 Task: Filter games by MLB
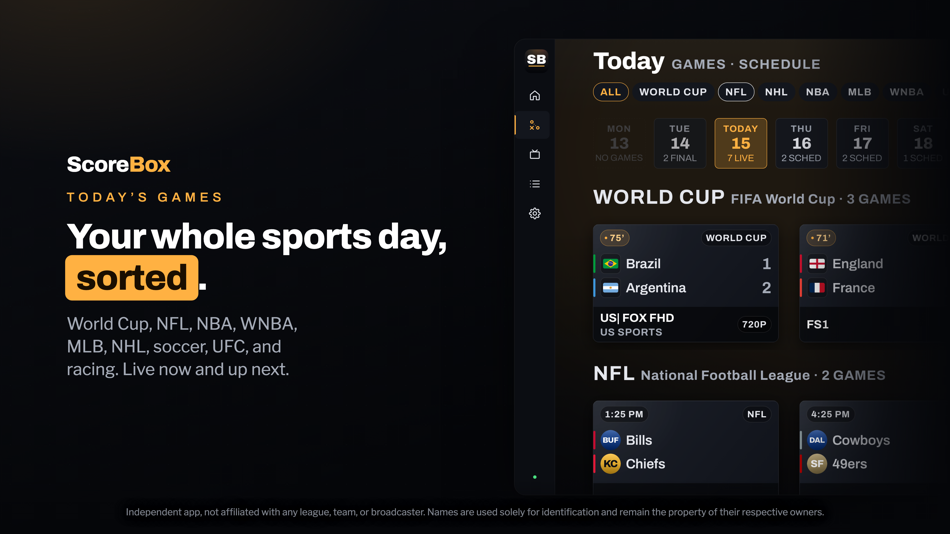(860, 92)
